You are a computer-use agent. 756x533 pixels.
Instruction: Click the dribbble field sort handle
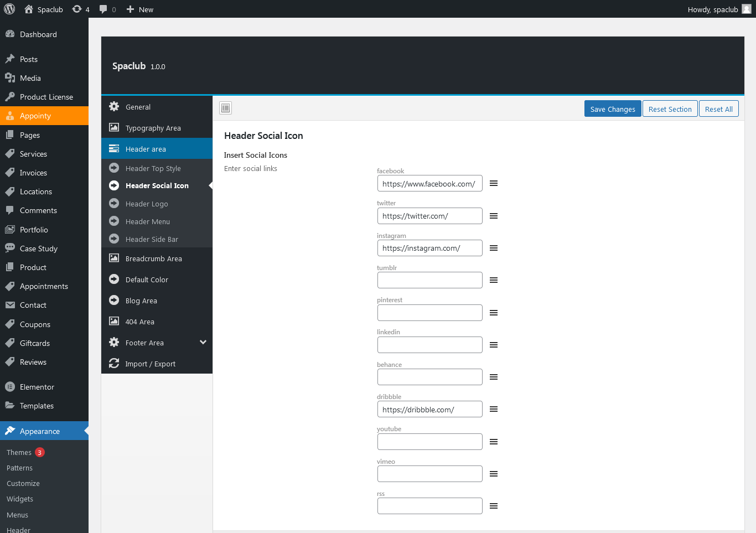[494, 409]
